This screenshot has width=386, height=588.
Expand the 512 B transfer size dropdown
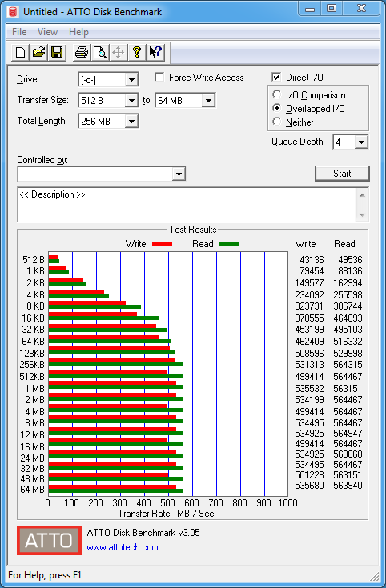pyautogui.click(x=131, y=101)
